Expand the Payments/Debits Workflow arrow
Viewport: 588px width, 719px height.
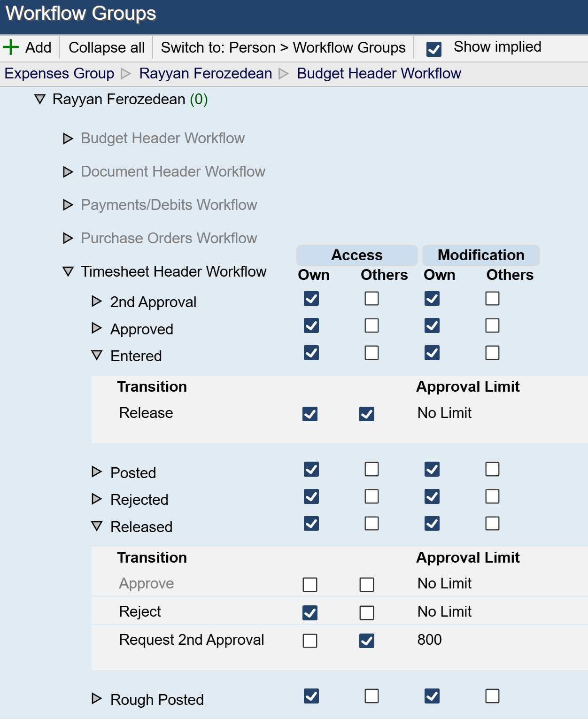[x=68, y=205]
